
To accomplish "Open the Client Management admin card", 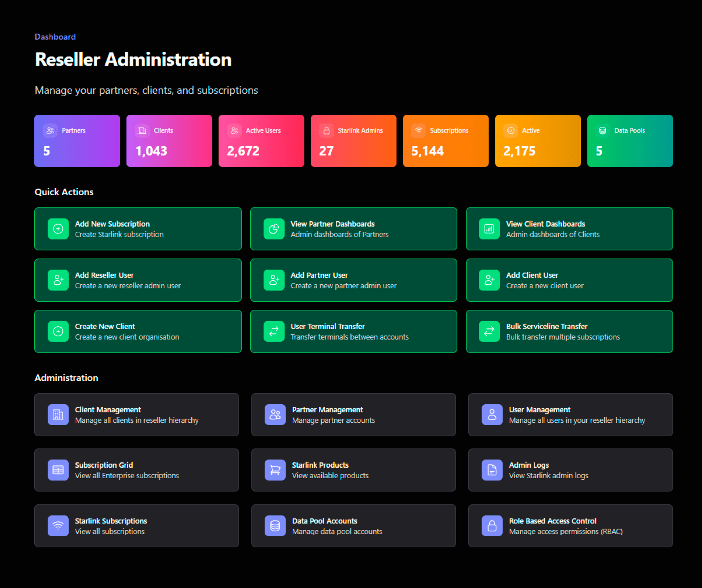I will pyautogui.click(x=136, y=415).
